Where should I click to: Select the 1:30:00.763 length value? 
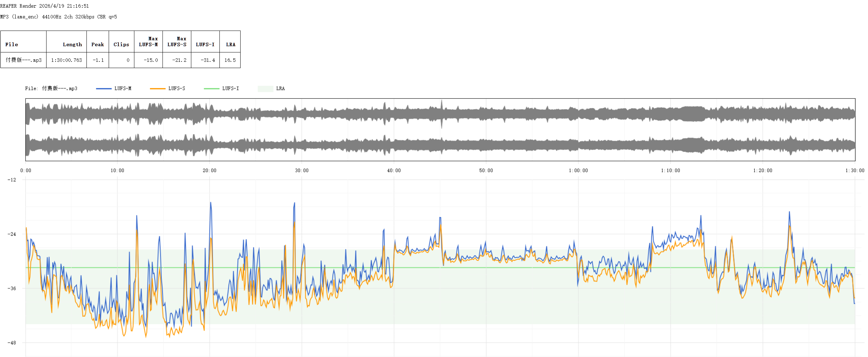coord(66,60)
